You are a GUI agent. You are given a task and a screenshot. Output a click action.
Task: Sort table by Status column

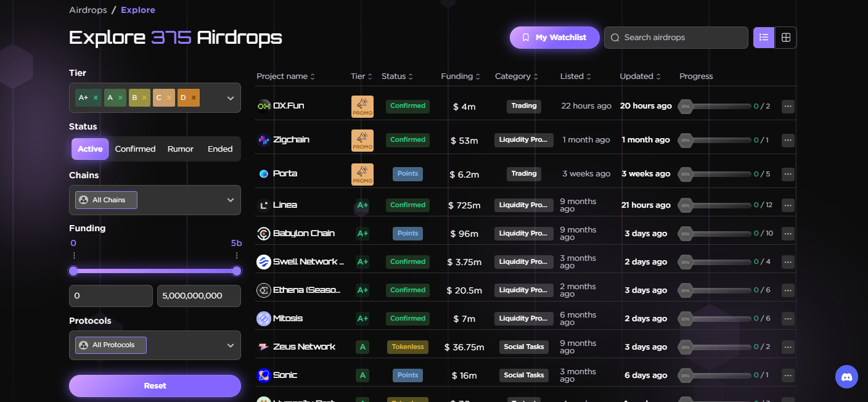[x=398, y=76]
